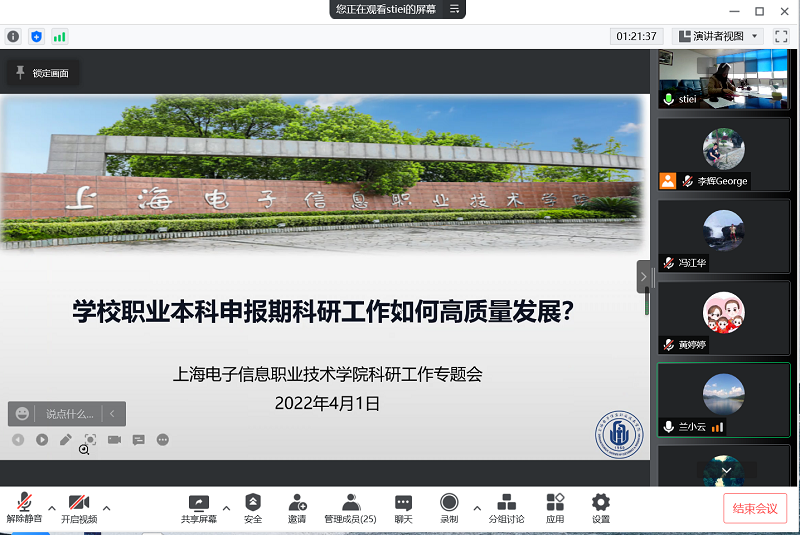Open 管理成员(25) participants panel
This screenshot has height=535, width=800.
tap(350, 507)
